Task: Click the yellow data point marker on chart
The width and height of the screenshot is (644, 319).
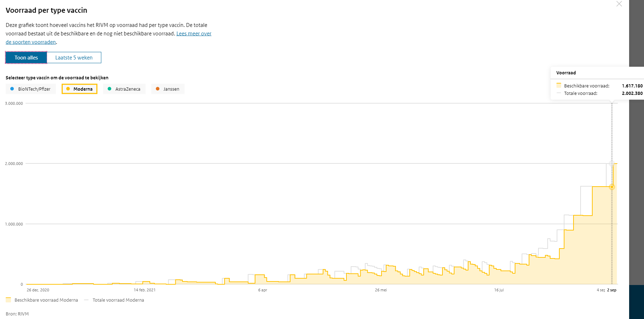Action: click(612, 187)
